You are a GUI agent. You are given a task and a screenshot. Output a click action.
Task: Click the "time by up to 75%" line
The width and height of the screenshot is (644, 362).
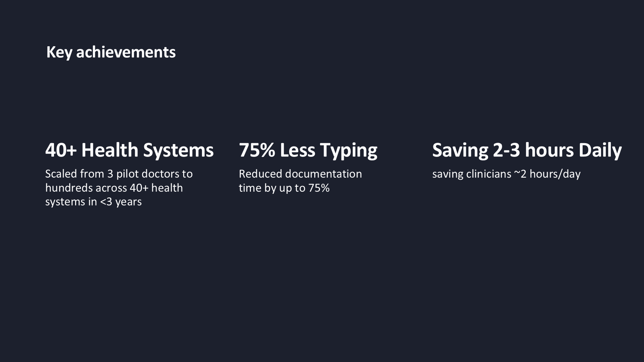coord(284,188)
